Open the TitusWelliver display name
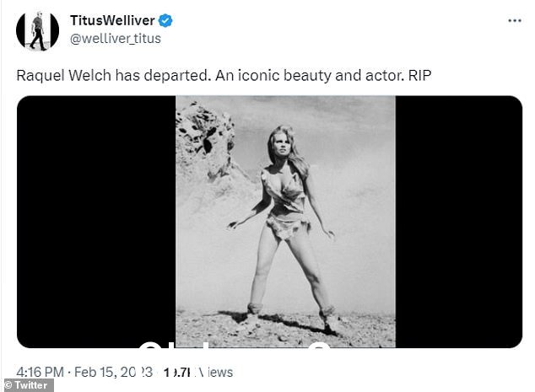The width and height of the screenshot is (535, 392). coord(112,20)
